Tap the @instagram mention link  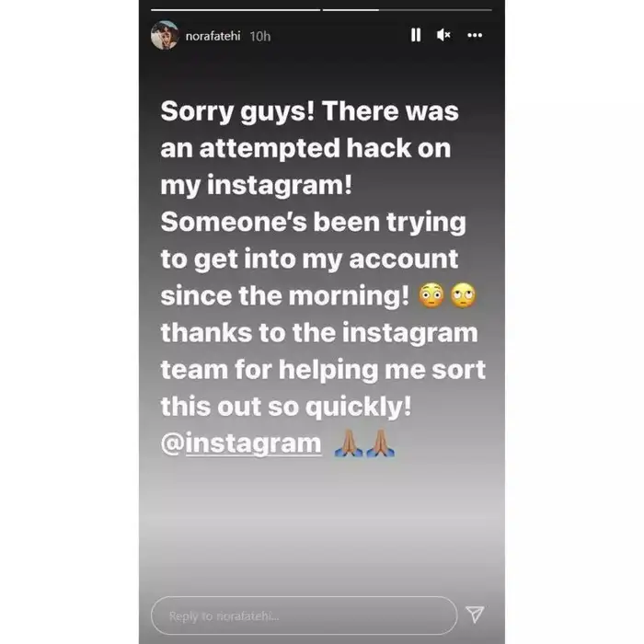241,443
